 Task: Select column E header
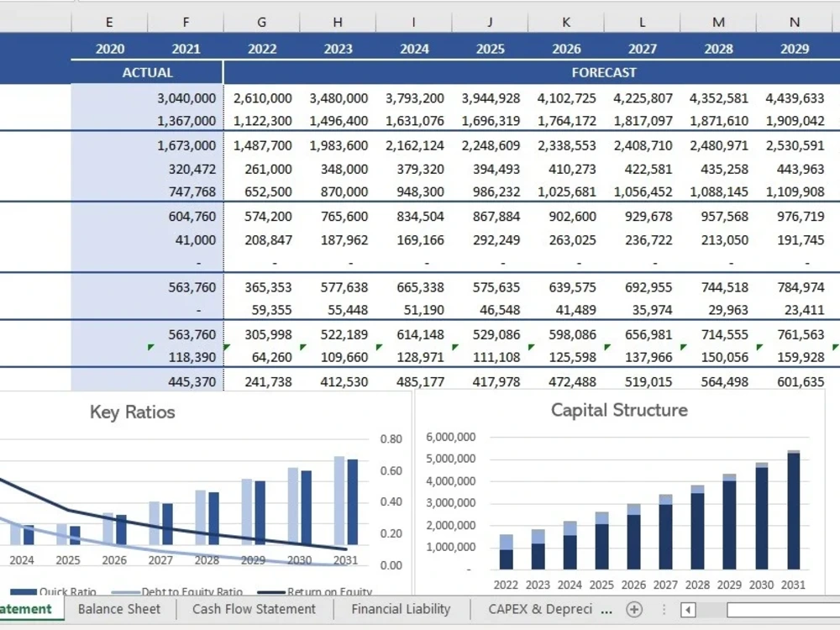pyautogui.click(x=109, y=22)
